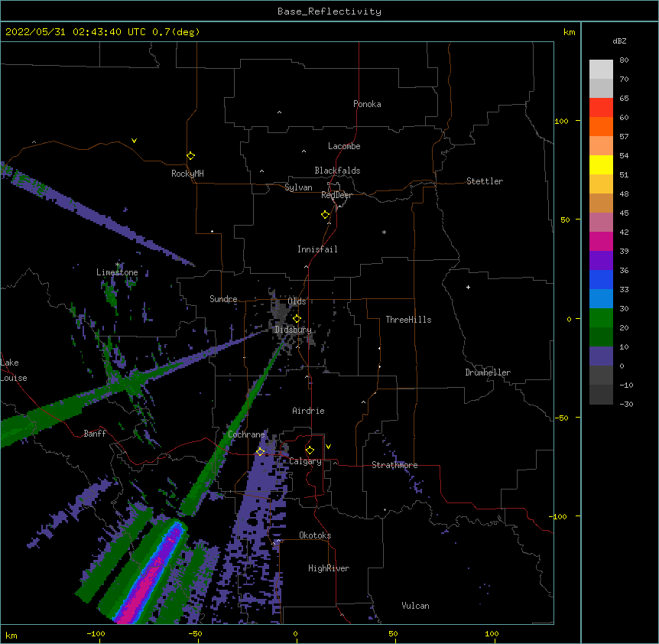
Task: Select the Drumheller label
Action: click(488, 372)
